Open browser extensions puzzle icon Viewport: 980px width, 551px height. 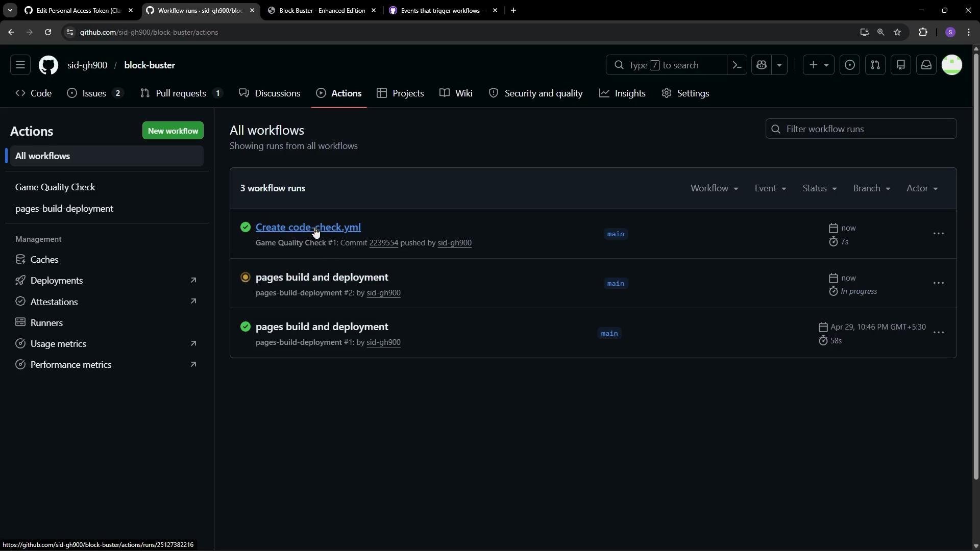(x=923, y=32)
